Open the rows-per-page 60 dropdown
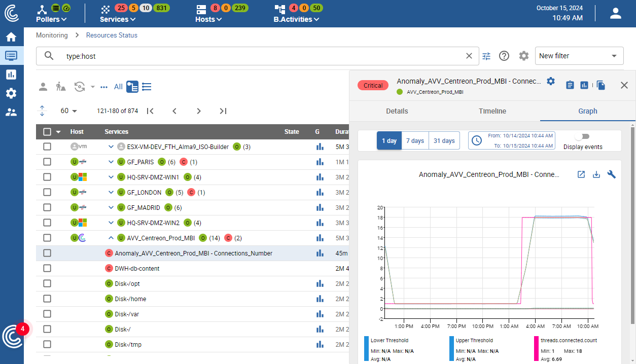Image resolution: width=636 pixels, height=364 pixels. 67,111
